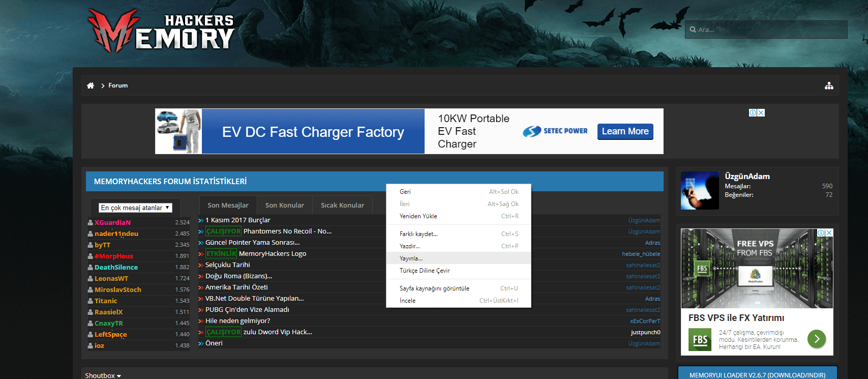The width and height of the screenshot is (868, 379).
Task: Open the '1 Kasım 2017 Burçlar' thread
Action: [x=238, y=220]
